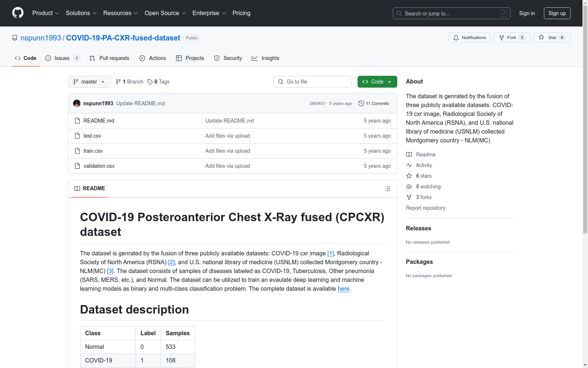Open the Projects tab
The image size is (588, 368).
(x=190, y=58)
